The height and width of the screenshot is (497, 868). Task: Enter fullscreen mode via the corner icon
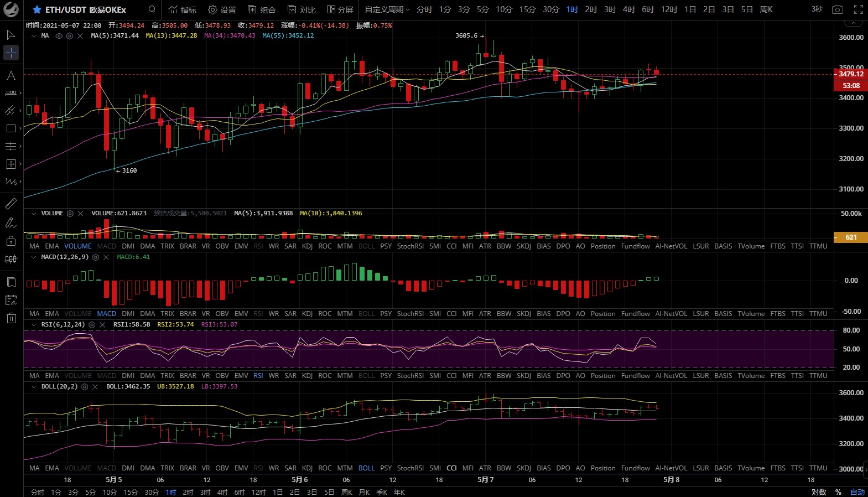click(x=858, y=9)
